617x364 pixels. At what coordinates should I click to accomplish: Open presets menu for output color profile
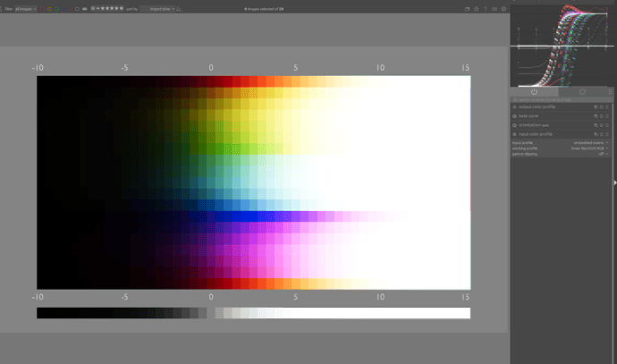[608, 106]
